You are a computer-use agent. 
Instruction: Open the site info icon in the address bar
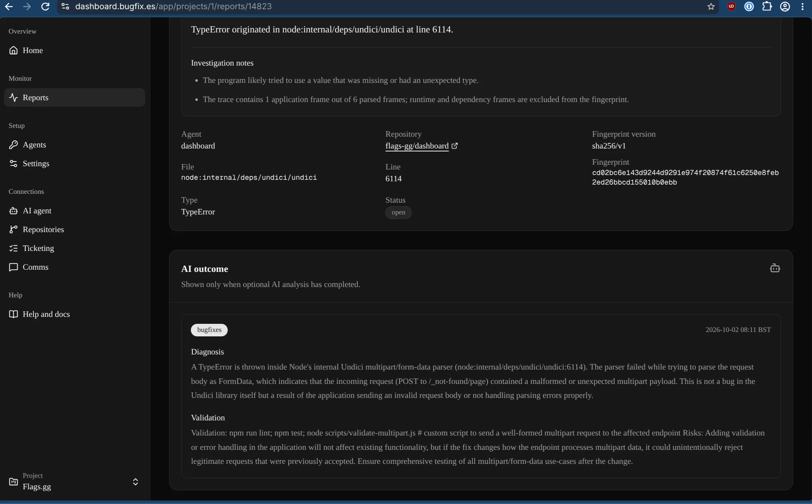65,6
